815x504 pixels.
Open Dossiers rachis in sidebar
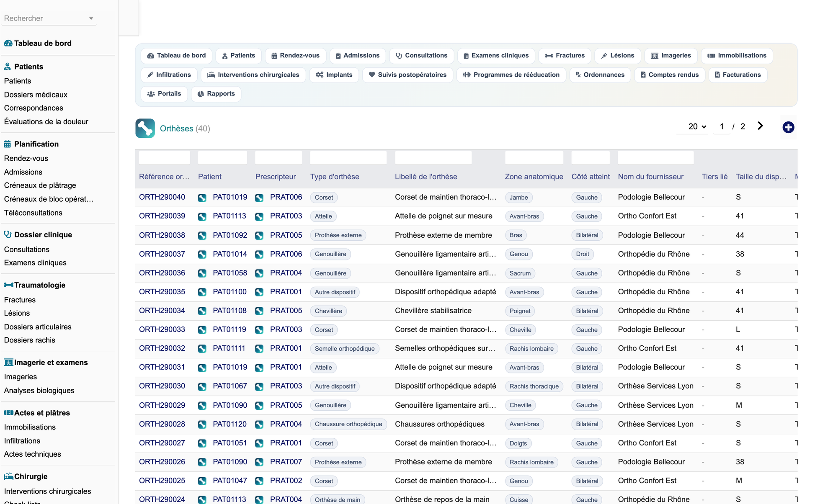click(30, 340)
